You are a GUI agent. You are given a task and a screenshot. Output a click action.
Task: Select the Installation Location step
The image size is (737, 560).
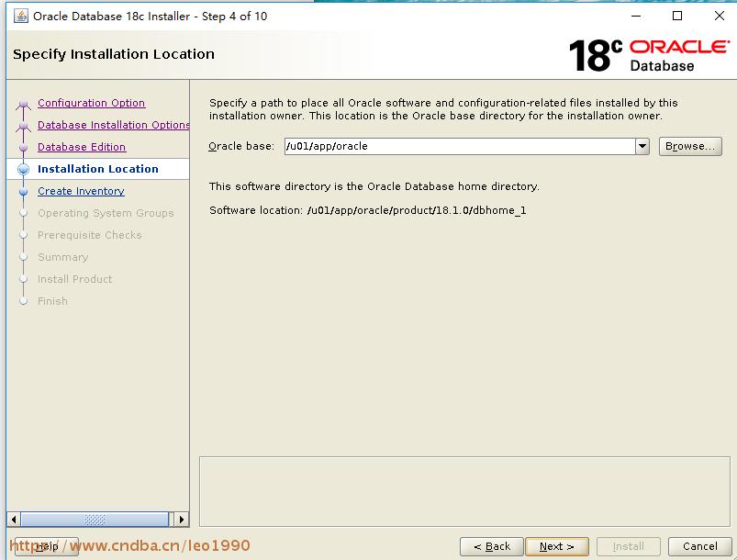(x=98, y=169)
